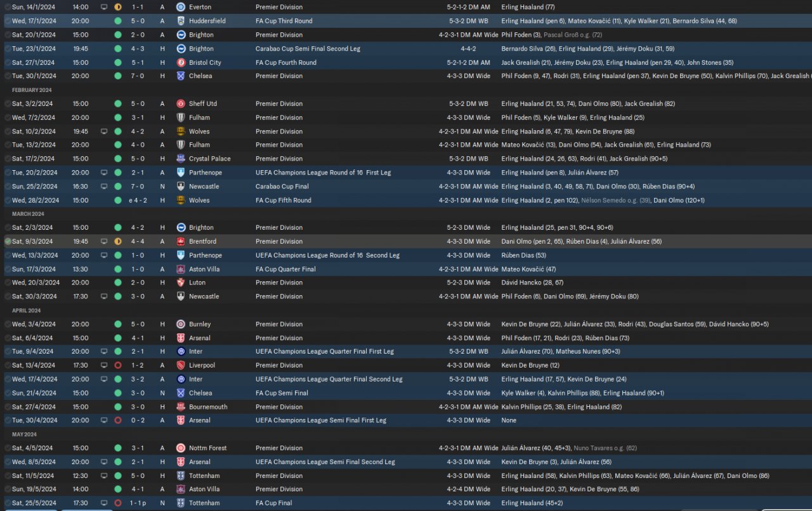Click the Brentford club badge

coord(181,241)
